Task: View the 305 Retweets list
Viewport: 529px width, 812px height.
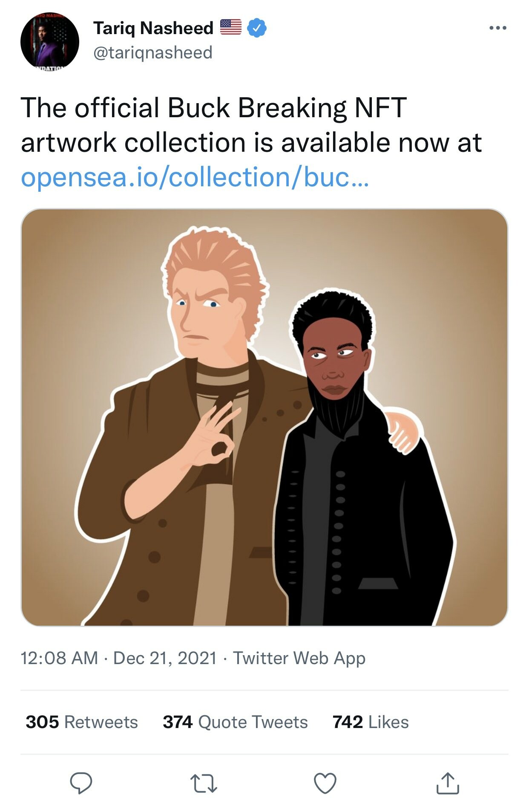Action: [82, 722]
